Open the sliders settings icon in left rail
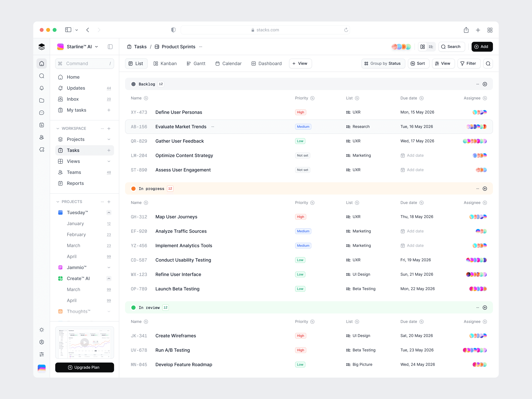Screen dimensions: 532x399 click(42, 354)
